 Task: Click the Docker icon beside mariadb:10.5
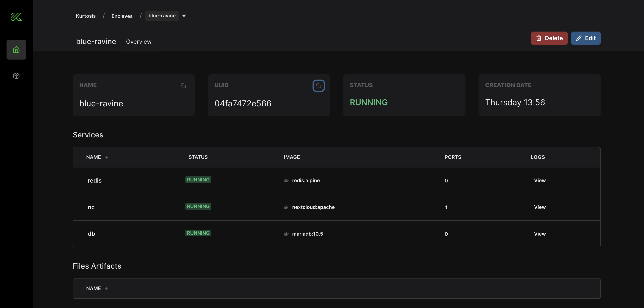click(x=286, y=234)
